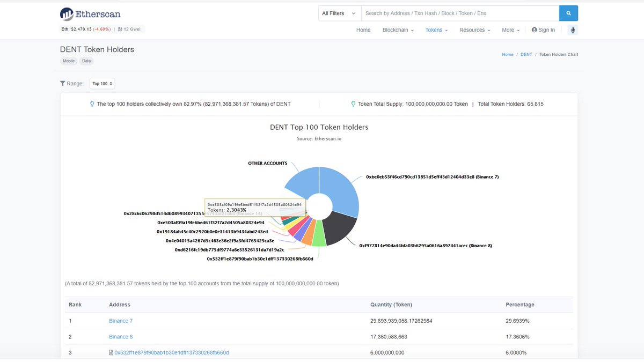Click the 0x4e04015a4267d5c4 chart label
Viewport: 644px width, 362px height.
(220, 241)
